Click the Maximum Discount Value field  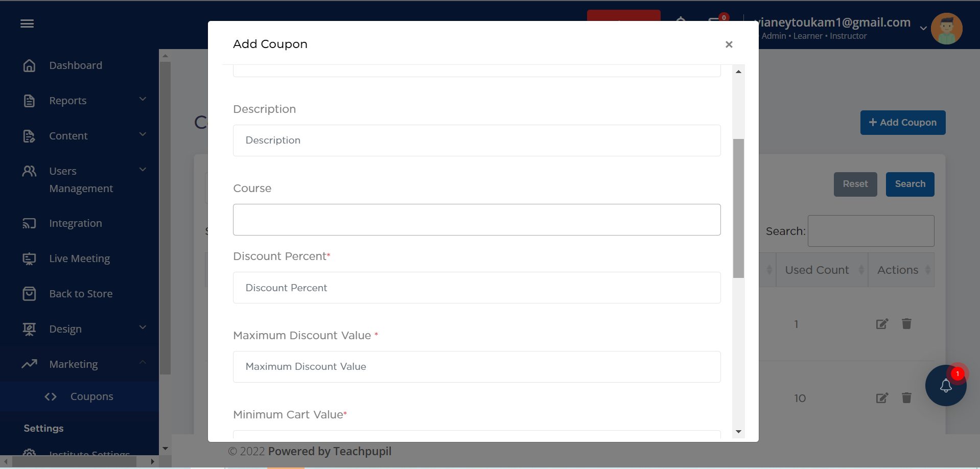[x=477, y=367]
